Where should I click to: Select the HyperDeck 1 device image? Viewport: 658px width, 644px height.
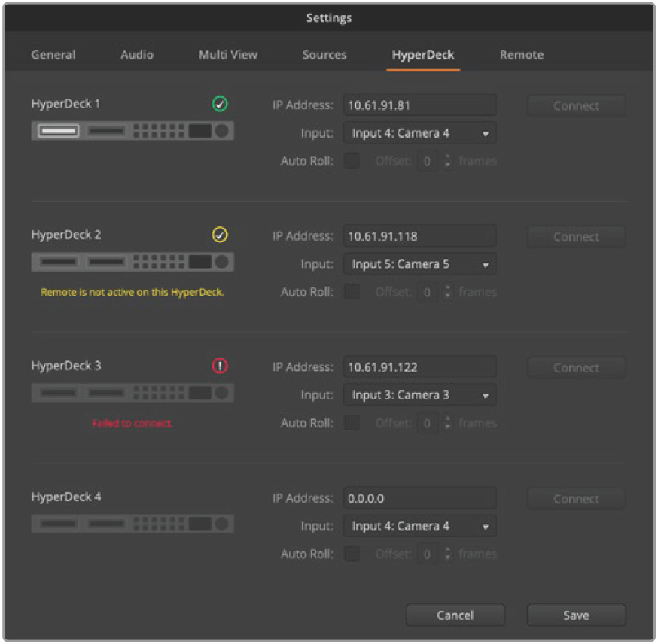133,132
